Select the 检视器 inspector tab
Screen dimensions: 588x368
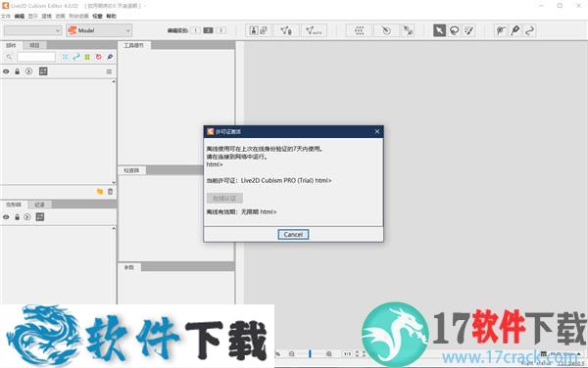[131, 170]
